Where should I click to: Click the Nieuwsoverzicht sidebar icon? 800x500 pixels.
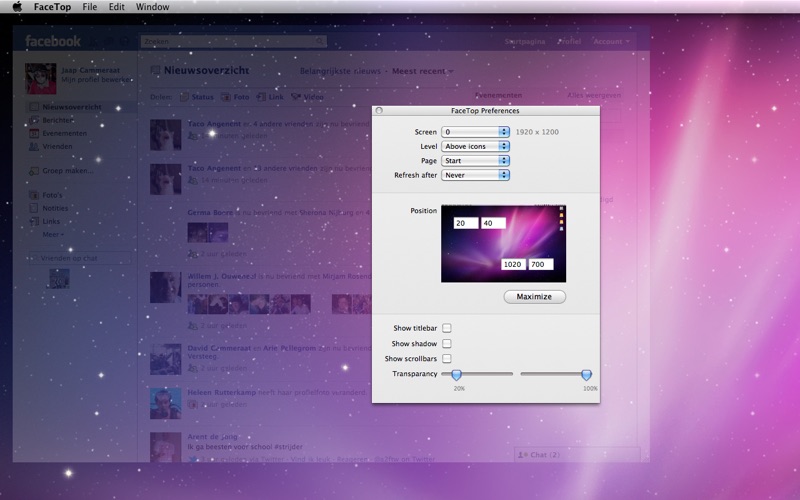tap(34, 107)
